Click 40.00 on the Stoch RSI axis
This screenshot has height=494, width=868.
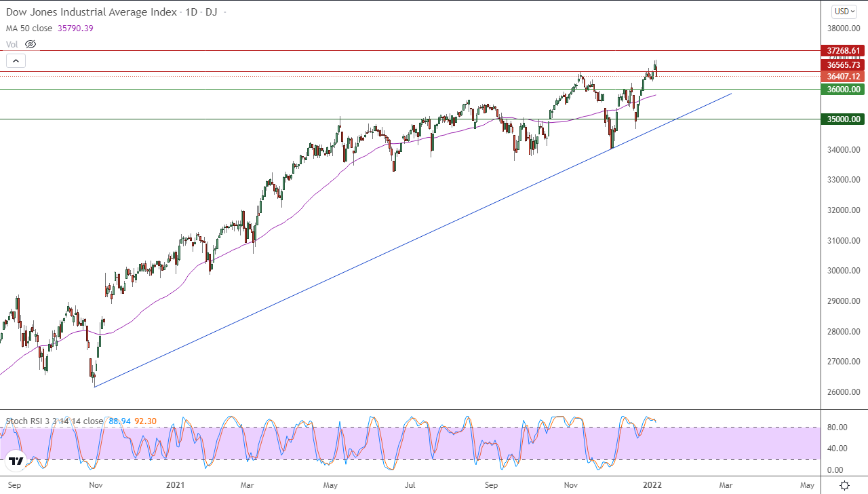click(x=837, y=449)
